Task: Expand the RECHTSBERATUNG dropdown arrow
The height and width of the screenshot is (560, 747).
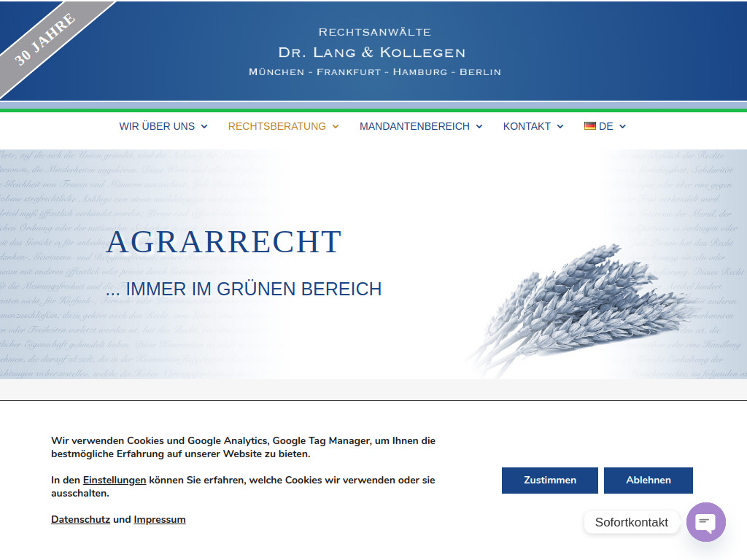Action: 336,126
